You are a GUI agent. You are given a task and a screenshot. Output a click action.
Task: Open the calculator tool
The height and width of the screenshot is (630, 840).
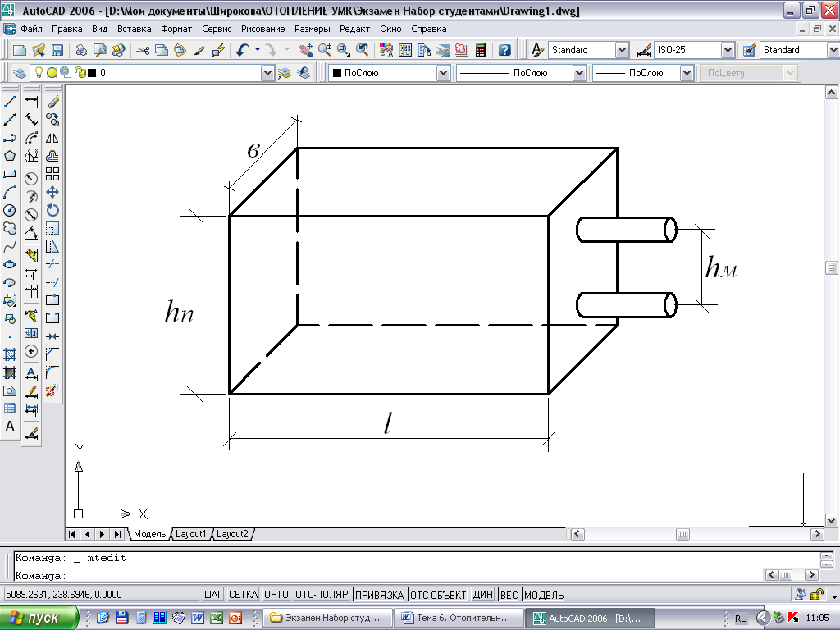(x=481, y=50)
